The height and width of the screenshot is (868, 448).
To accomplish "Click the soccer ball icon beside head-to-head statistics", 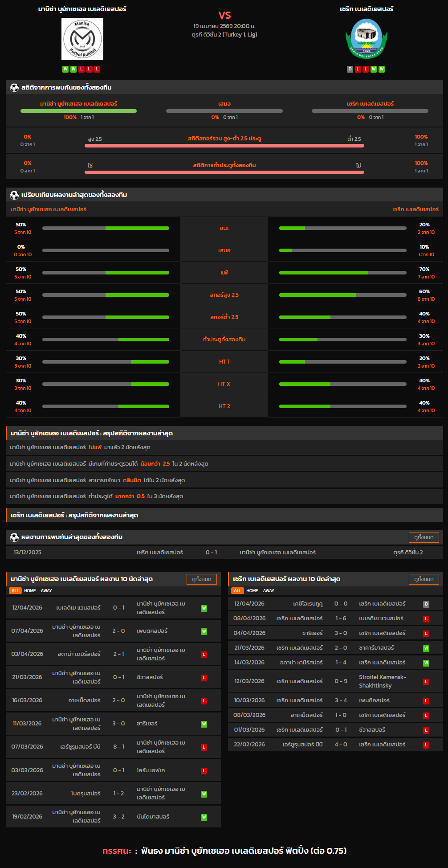I will coord(14,87).
